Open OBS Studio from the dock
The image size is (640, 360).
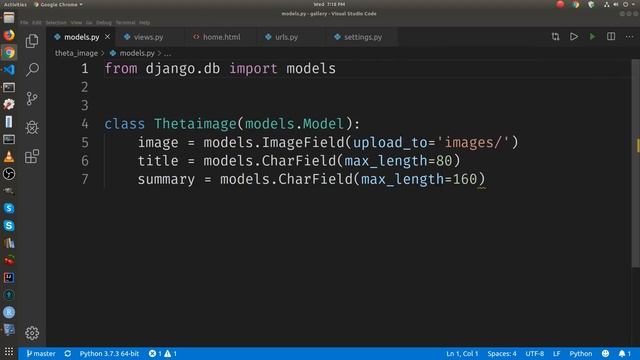point(9,174)
